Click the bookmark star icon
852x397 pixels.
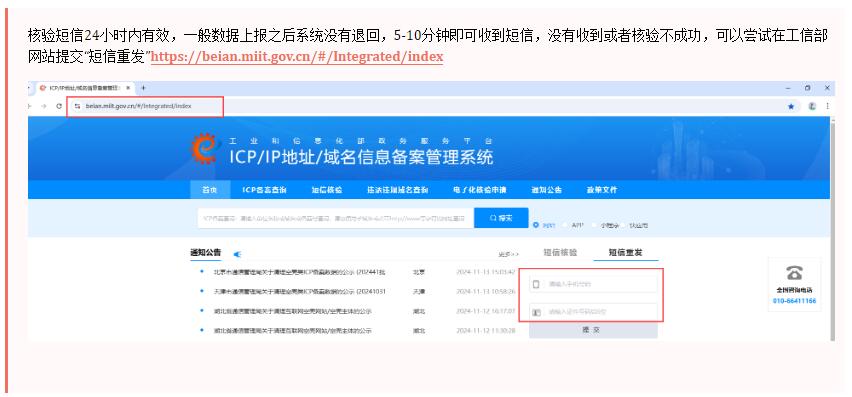click(x=791, y=107)
